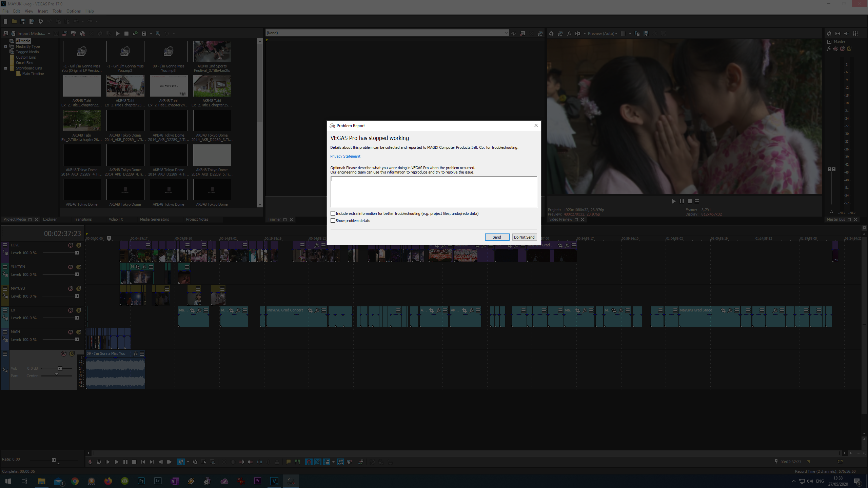
Task: Switch to the Transitions tab
Action: click(83, 219)
